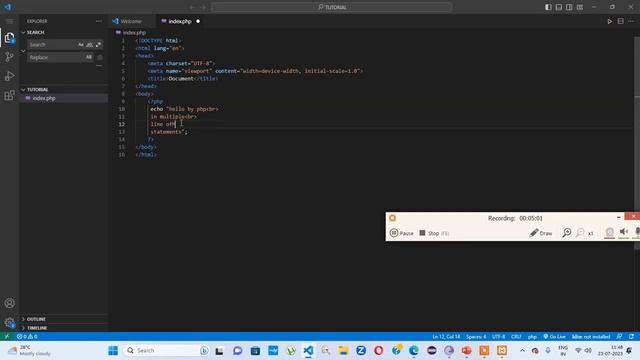Click the Replace All icon
640x360 pixels.
click(x=100, y=58)
